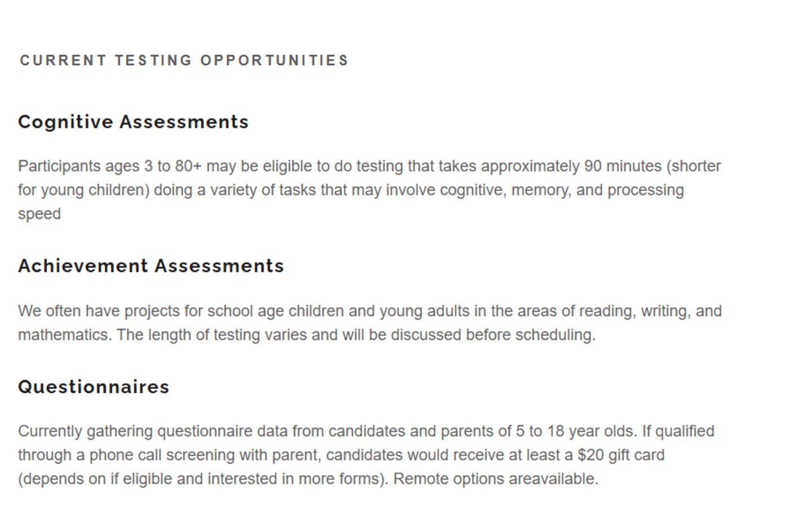Select the Cognitive Assessments heading
Screen dimensions: 812x508
[133, 122]
